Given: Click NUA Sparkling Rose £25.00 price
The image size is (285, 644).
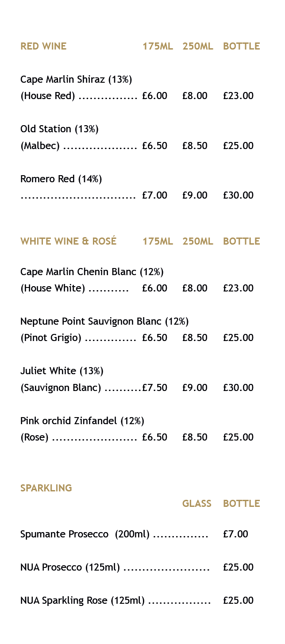Looking at the screenshot, I should click(x=238, y=600).
